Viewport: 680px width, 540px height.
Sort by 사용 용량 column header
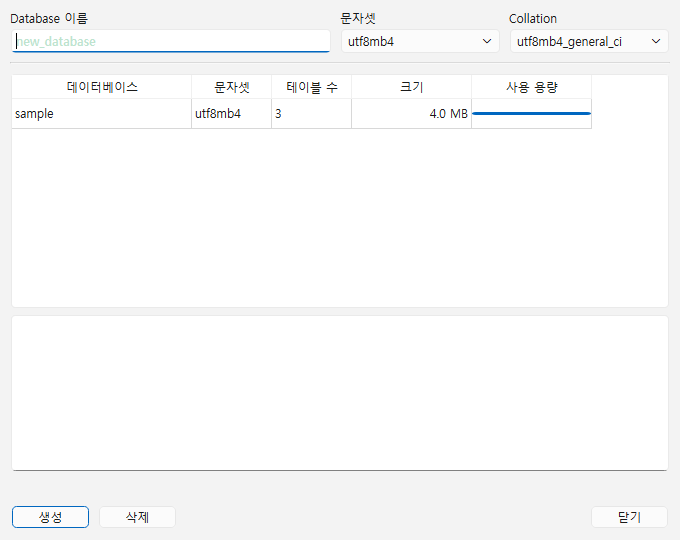coord(531,87)
